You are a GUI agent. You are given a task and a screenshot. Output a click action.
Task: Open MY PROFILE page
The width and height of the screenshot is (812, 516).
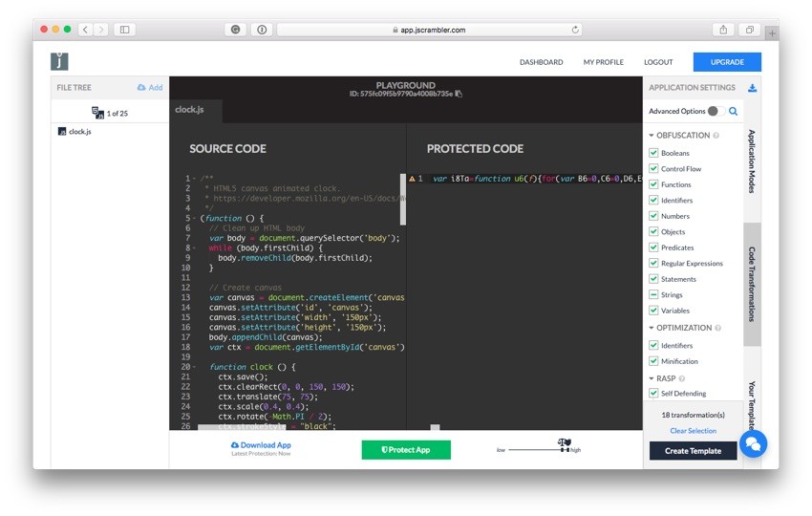(604, 62)
